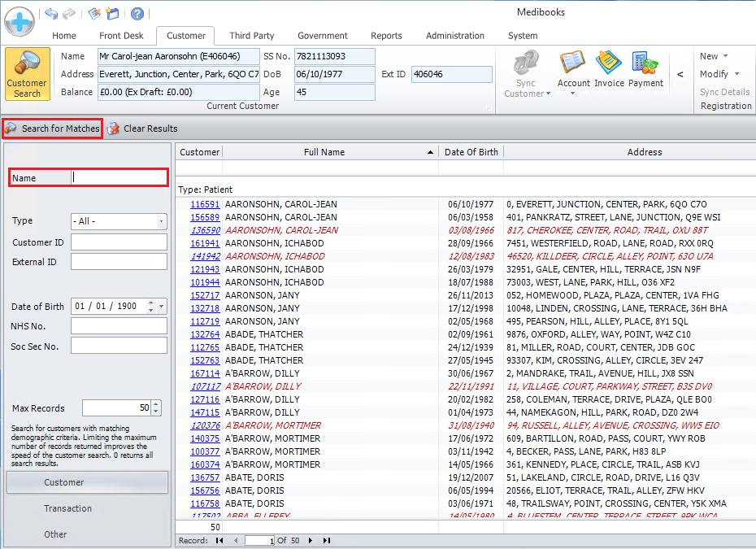Viewport: 756px width, 549px height.
Task: Go to the next record page arrow
Action: [x=311, y=540]
